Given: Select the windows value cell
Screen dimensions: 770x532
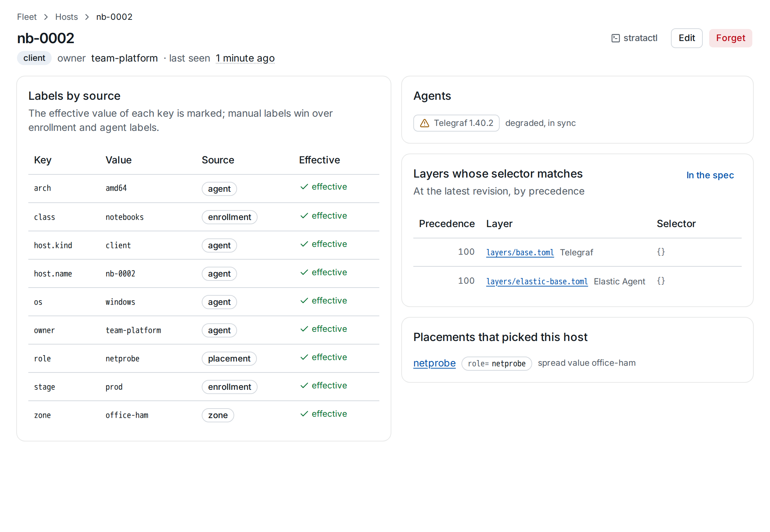Looking at the screenshot, I should coord(120,302).
